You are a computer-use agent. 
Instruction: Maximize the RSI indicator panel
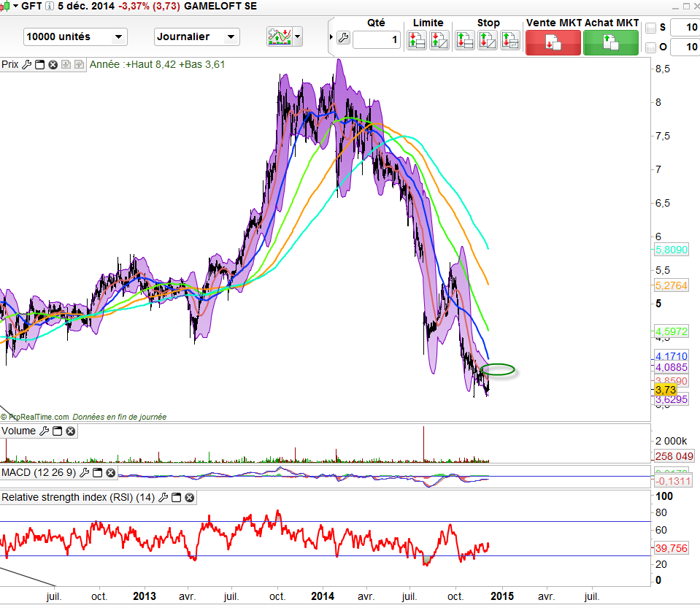176,498
